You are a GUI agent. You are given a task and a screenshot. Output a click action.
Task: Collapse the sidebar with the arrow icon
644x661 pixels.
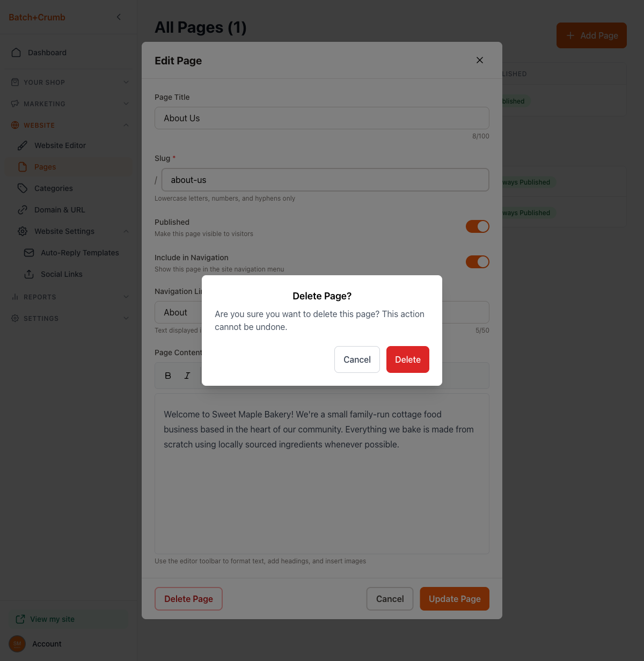click(x=119, y=17)
